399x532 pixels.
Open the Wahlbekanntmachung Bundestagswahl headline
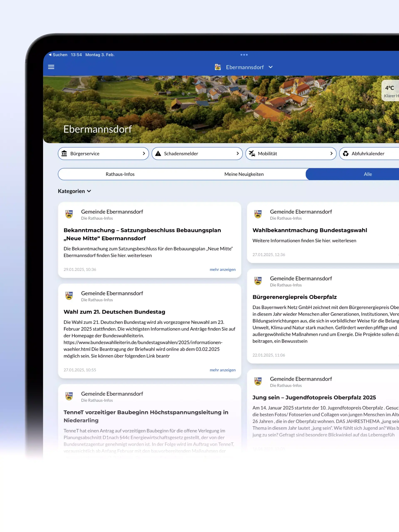pyautogui.click(x=310, y=230)
